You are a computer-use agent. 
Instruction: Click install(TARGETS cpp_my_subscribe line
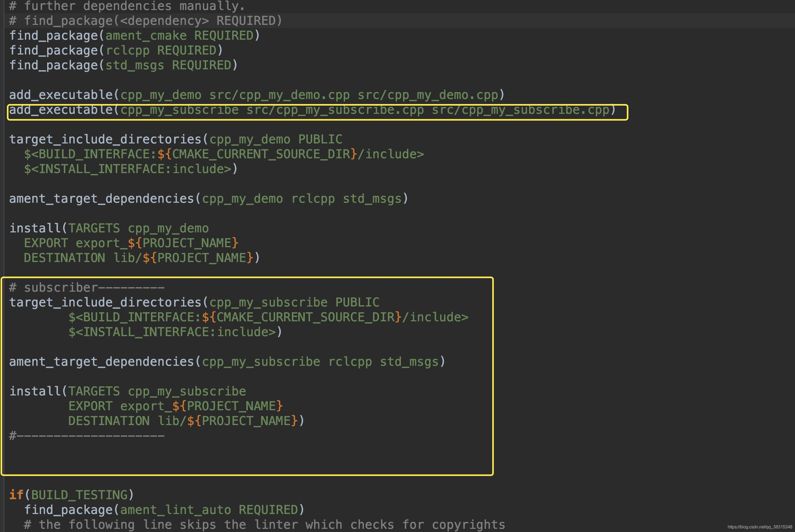pos(128,391)
